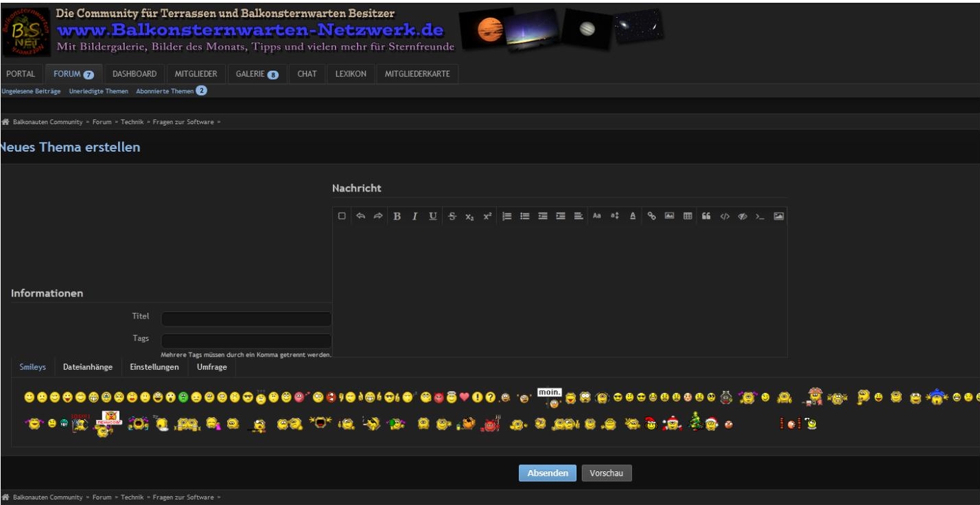Insert the red heart smiley
The image size is (980, 505).
point(465,397)
